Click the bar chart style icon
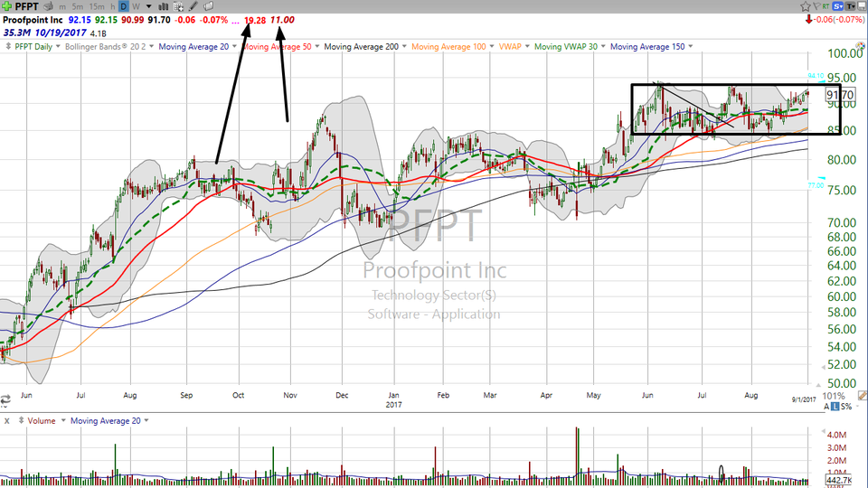The width and height of the screenshot is (868, 488). (x=164, y=6)
